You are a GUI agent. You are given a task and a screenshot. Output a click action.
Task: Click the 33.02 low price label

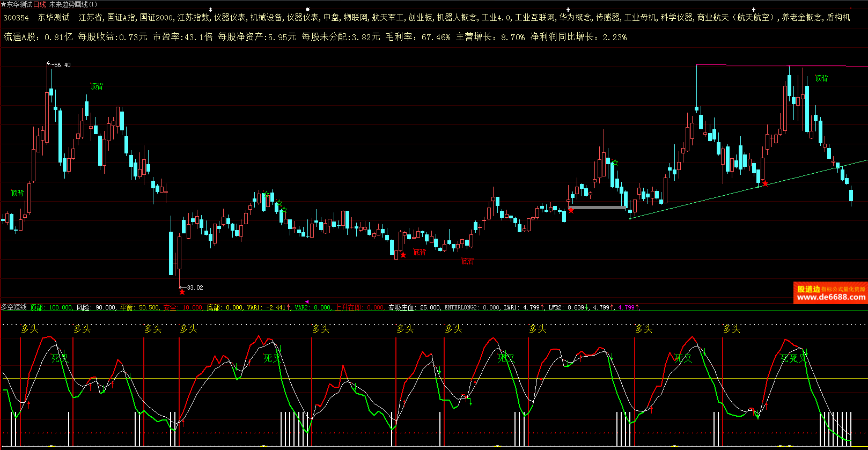[194, 287]
